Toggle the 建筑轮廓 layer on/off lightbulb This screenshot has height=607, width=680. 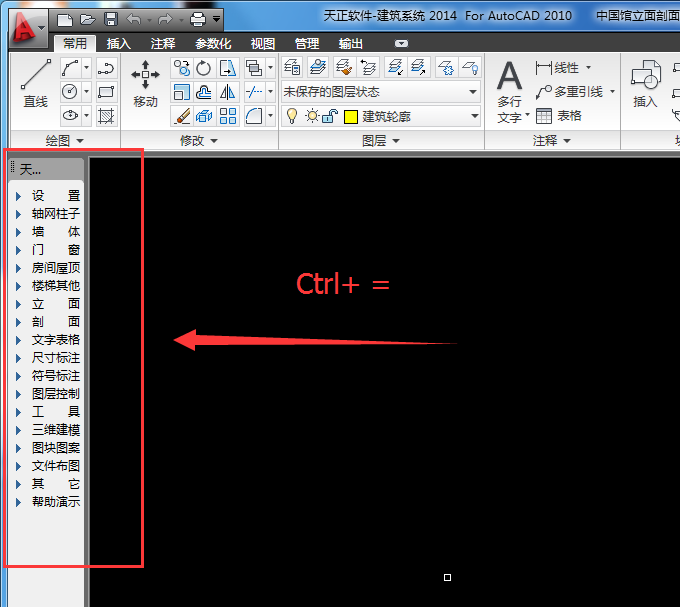point(292,116)
